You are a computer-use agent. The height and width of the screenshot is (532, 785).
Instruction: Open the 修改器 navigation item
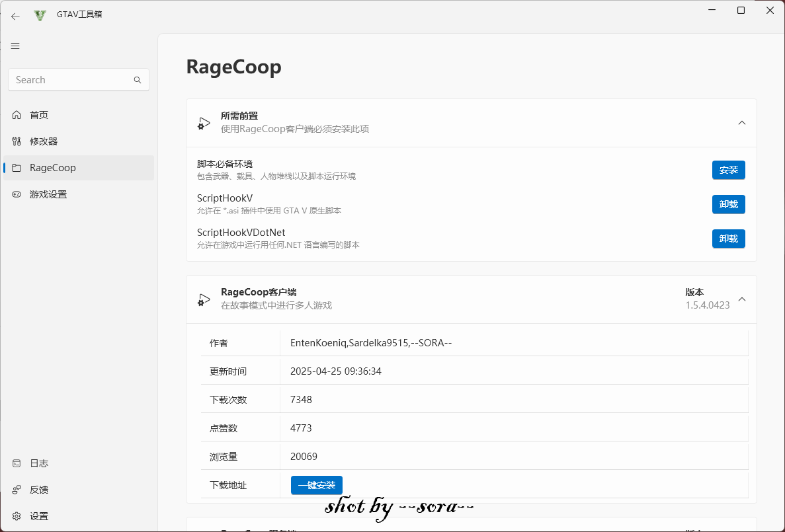point(79,141)
